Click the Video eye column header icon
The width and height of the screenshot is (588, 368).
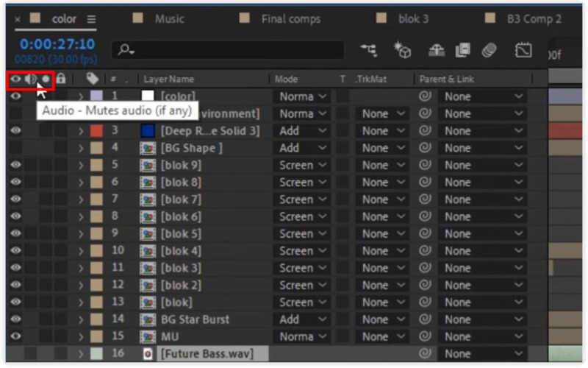point(15,79)
